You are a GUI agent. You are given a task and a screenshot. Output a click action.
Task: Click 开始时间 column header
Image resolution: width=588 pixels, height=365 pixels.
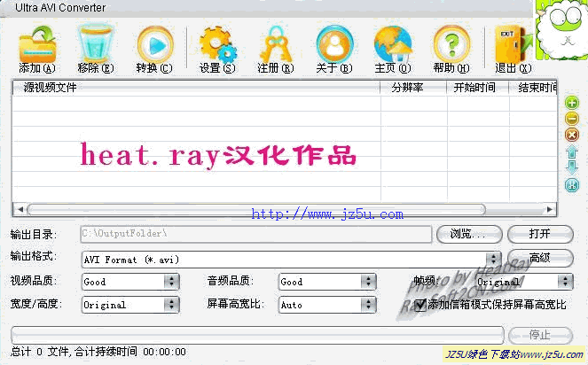click(477, 88)
